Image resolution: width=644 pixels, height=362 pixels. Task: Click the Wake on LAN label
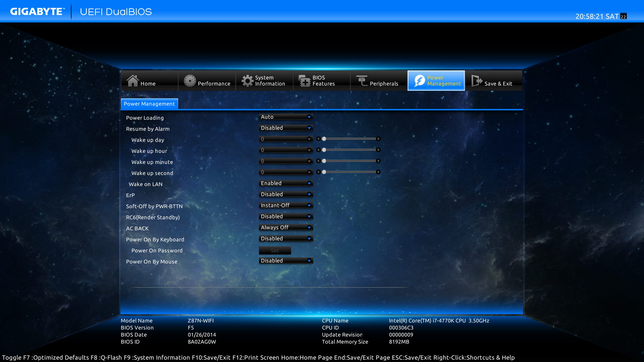click(x=146, y=184)
